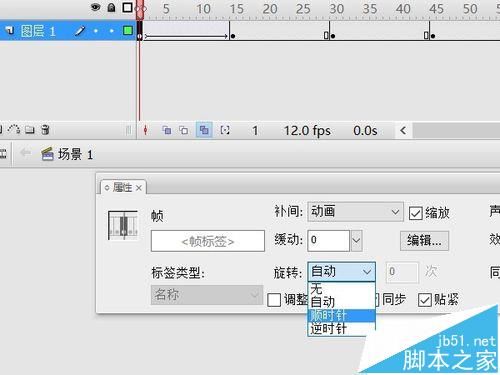Select 无 in rotation list
This screenshot has height=375, width=500.
(x=341, y=289)
